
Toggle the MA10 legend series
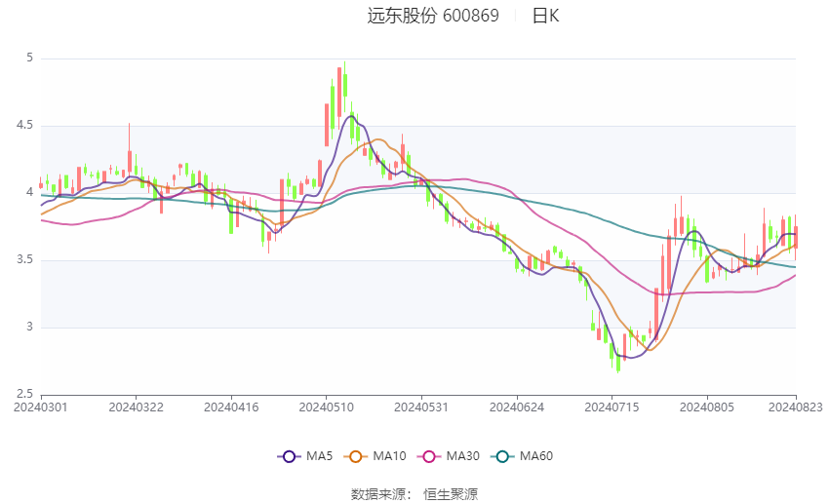click(x=375, y=456)
